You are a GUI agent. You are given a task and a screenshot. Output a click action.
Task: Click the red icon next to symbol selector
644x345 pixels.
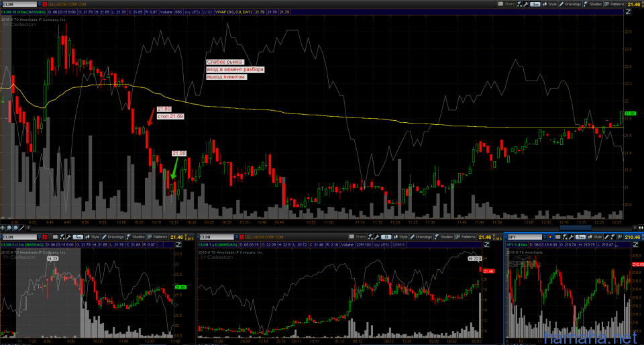coord(45,4)
